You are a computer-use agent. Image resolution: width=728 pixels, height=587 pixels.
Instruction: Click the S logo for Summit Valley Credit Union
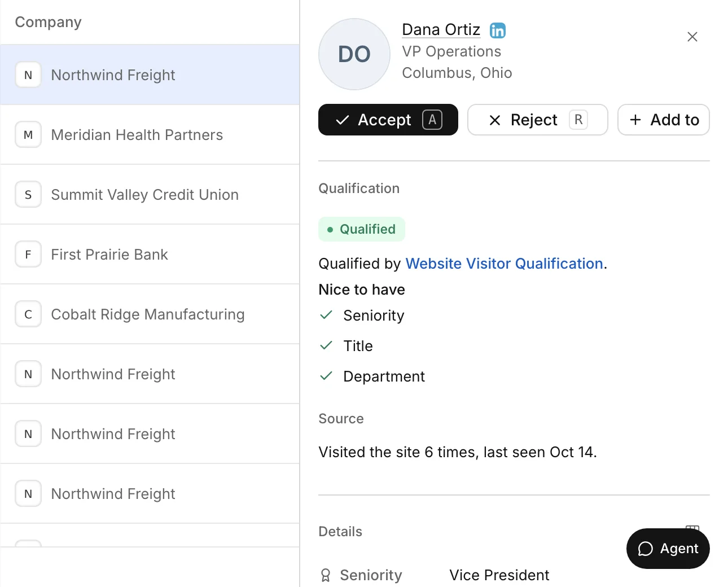[x=28, y=195]
